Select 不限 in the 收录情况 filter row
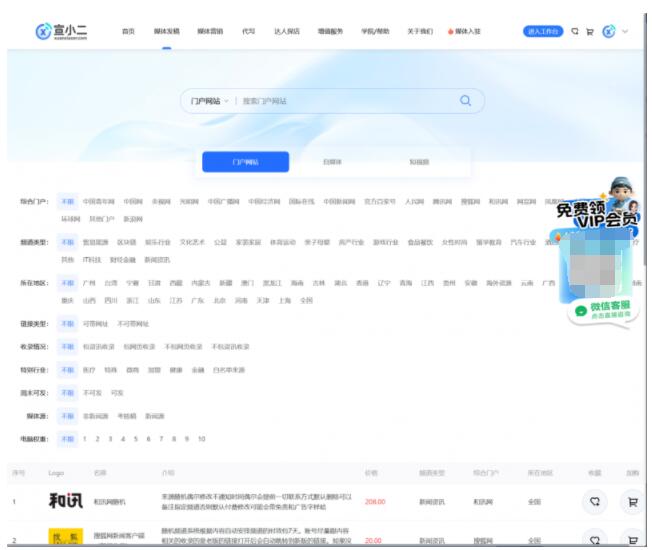This screenshot has width=652, height=550. pos(67,347)
